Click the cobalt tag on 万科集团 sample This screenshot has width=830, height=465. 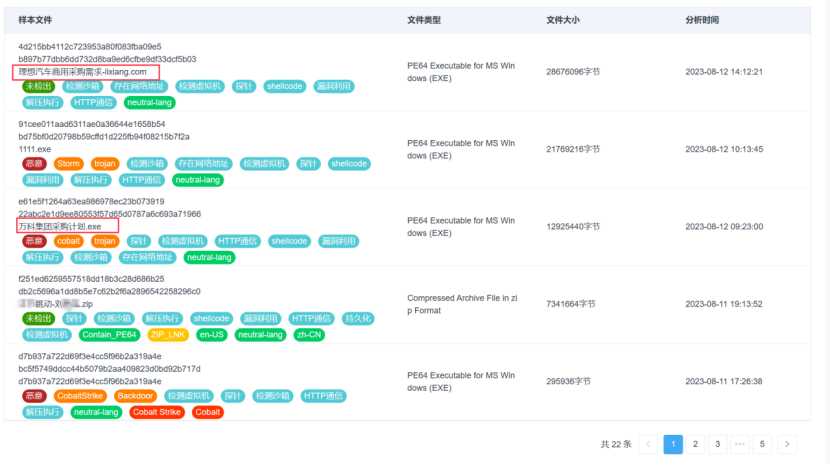tap(69, 242)
